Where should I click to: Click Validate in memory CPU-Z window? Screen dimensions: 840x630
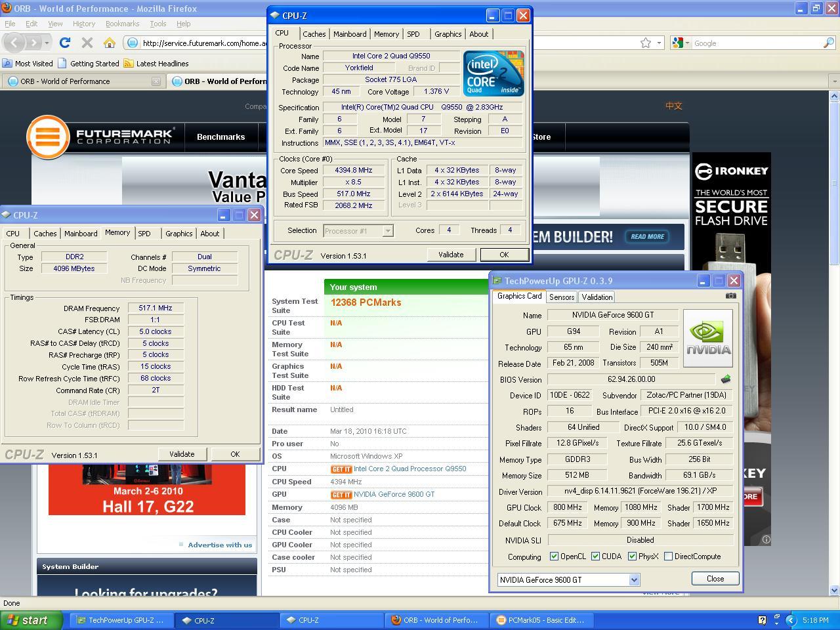182,454
